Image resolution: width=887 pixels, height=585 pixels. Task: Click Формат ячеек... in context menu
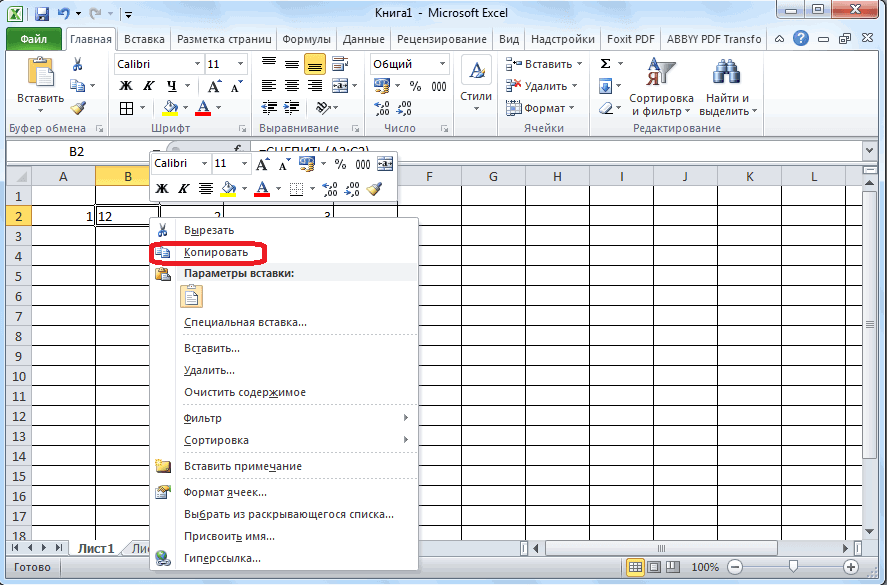[225, 492]
